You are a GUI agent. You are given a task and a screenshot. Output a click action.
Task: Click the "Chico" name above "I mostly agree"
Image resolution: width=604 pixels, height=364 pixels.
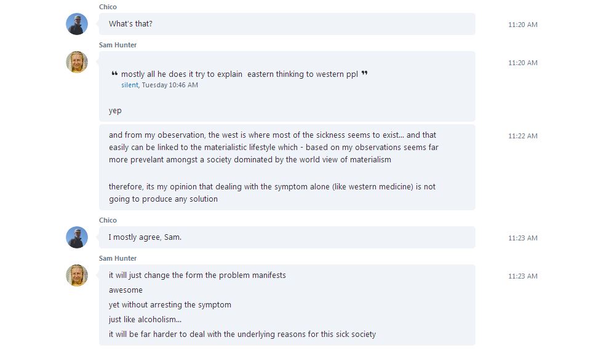(x=108, y=220)
